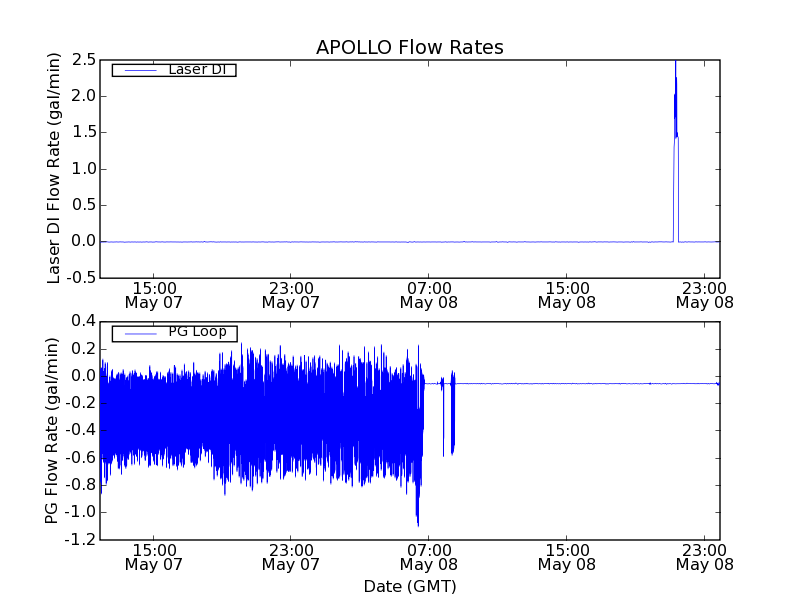The height and width of the screenshot is (600, 800).
Task: Click '15:00 May 08' under the PG Loop plot
Action: pos(567,557)
